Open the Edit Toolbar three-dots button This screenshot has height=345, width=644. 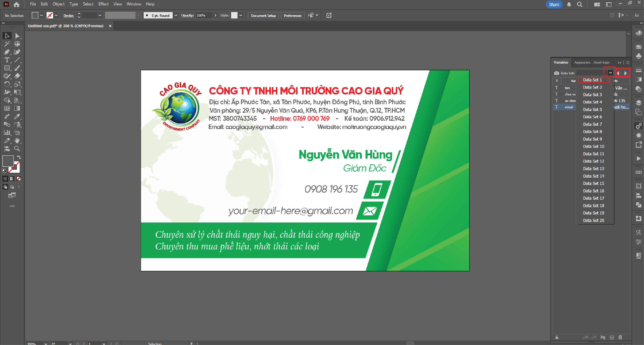[12, 206]
